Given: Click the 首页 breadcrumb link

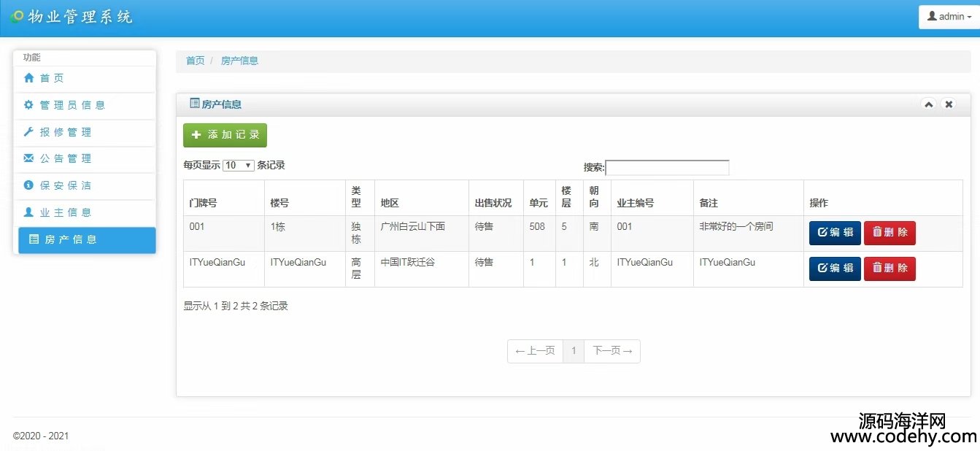Looking at the screenshot, I should (x=195, y=61).
